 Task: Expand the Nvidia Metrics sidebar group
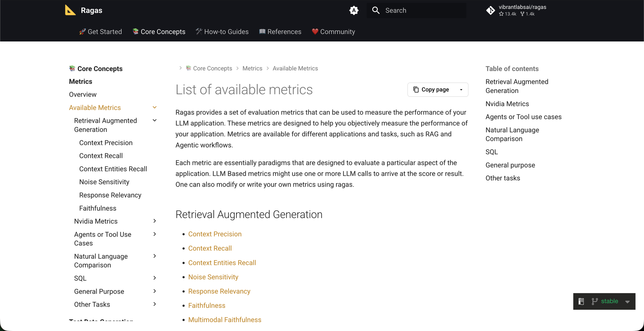pyautogui.click(x=155, y=221)
